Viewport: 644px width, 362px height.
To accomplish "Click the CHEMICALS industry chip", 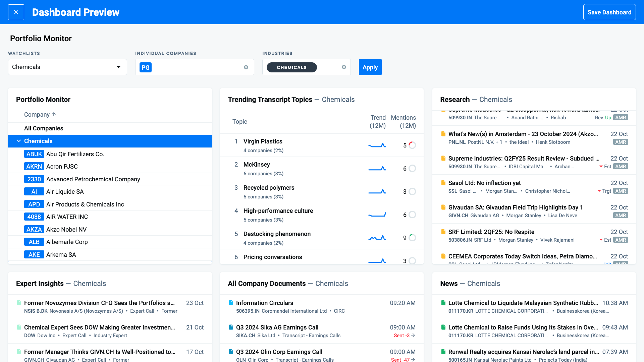I will click(x=291, y=67).
